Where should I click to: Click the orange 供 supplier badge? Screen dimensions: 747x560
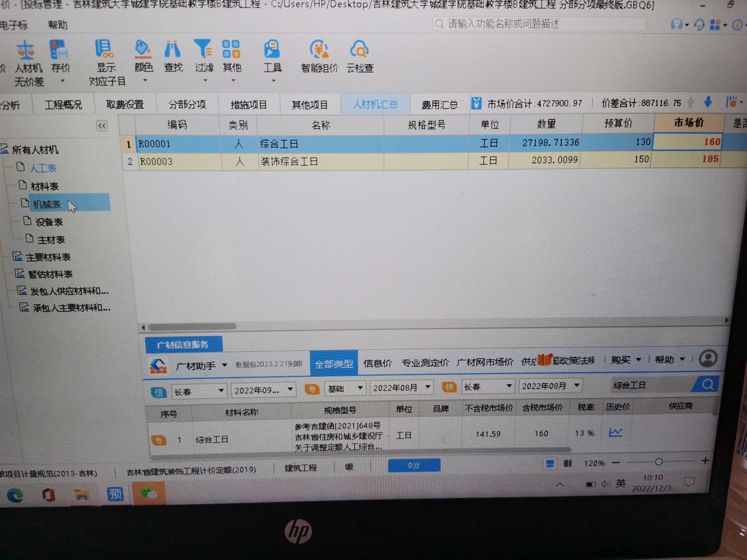click(449, 387)
